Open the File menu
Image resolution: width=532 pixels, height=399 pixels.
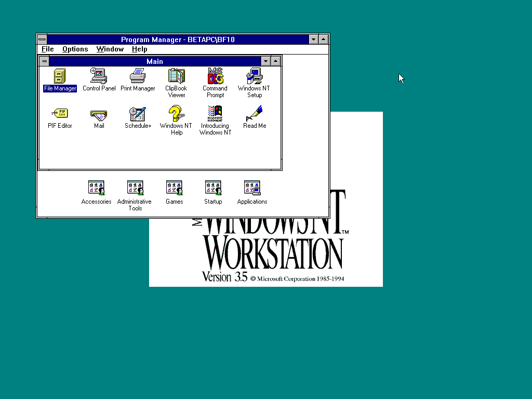(x=47, y=49)
